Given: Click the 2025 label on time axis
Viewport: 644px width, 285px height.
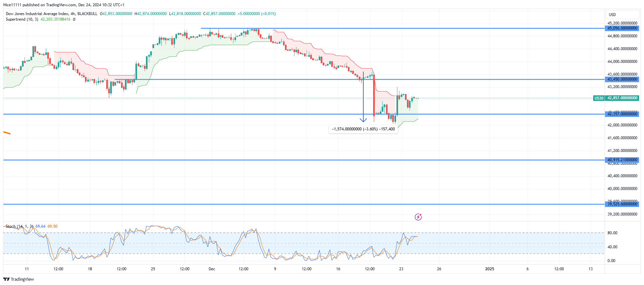Looking at the screenshot, I should (490, 269).
